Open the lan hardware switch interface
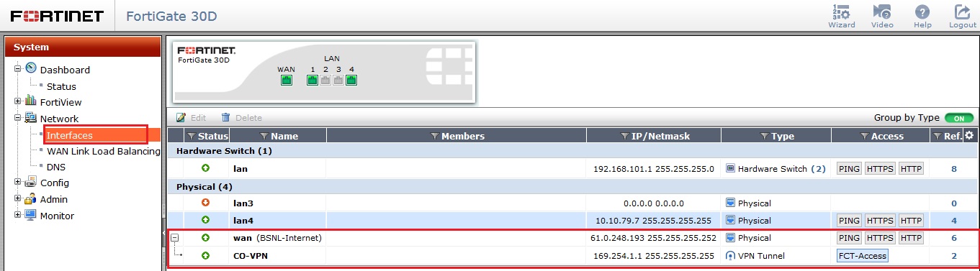The height and width of the screenshot is (271, 980). pos(240,169)
